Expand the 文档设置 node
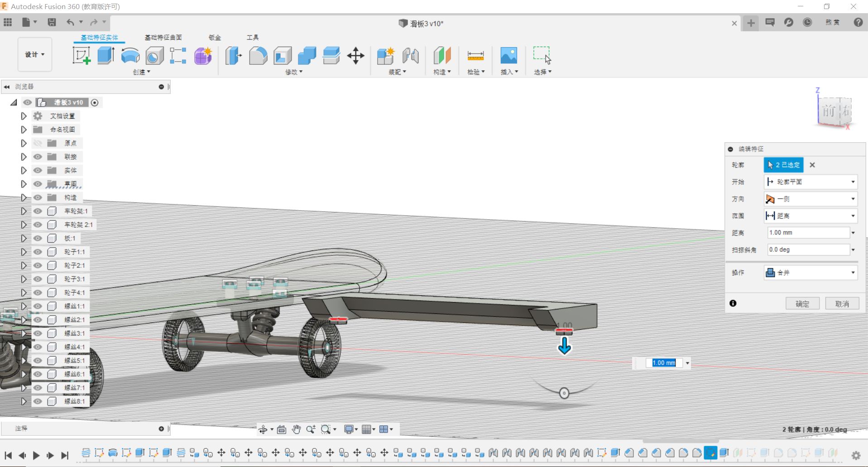The width and height of the screenshot is (868, 467). [24, 116]
